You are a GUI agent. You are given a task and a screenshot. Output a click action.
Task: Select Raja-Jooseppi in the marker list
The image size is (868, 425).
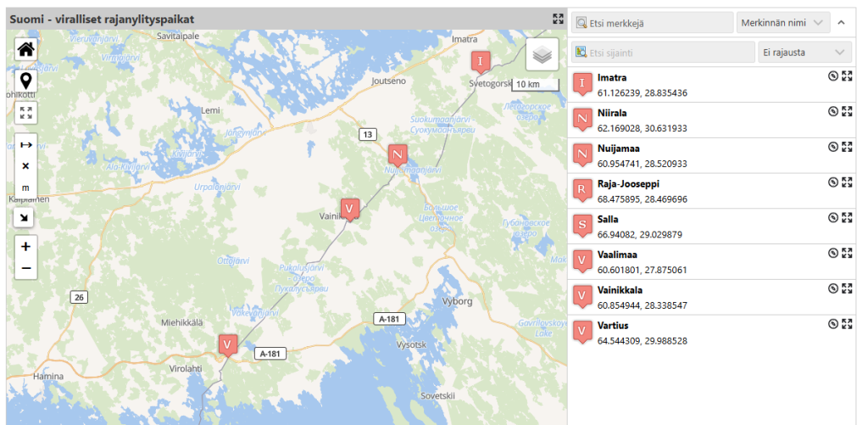coord(711,191)
